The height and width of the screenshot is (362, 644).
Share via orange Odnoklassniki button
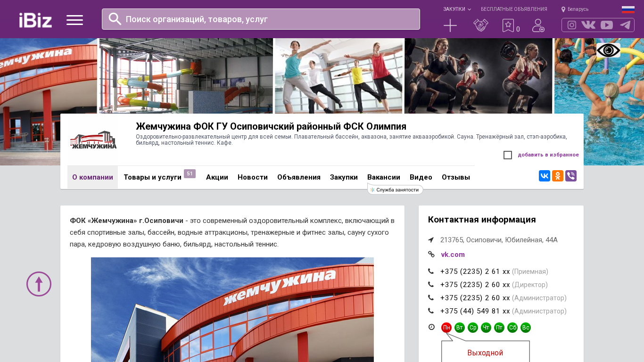tap(558, 176)
